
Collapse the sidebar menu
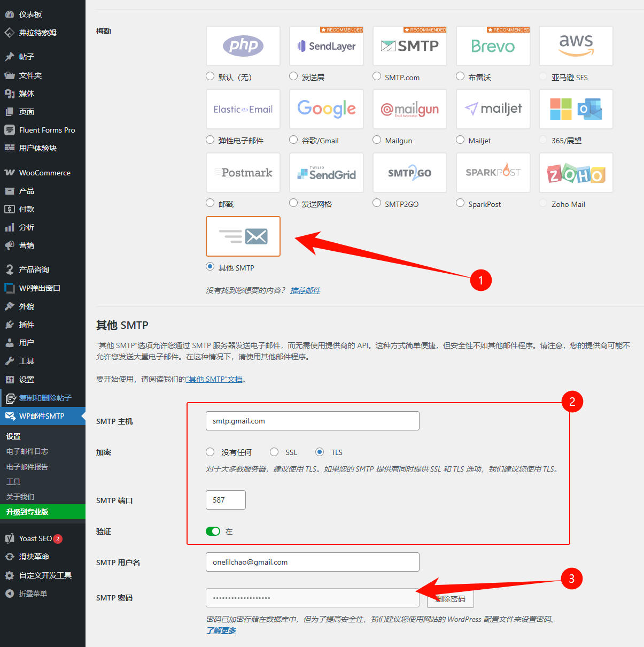33,594
